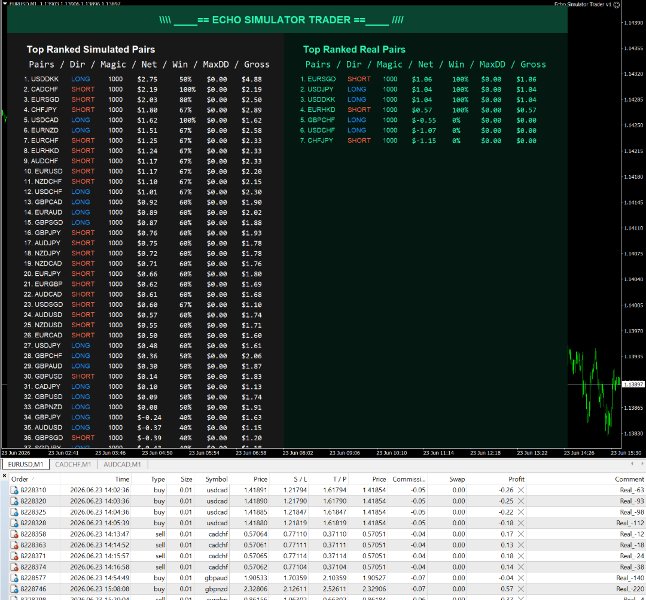This screenshot has width=646, height=600.
Task: Close order 8228371 using its X
Action: point(521,556)
